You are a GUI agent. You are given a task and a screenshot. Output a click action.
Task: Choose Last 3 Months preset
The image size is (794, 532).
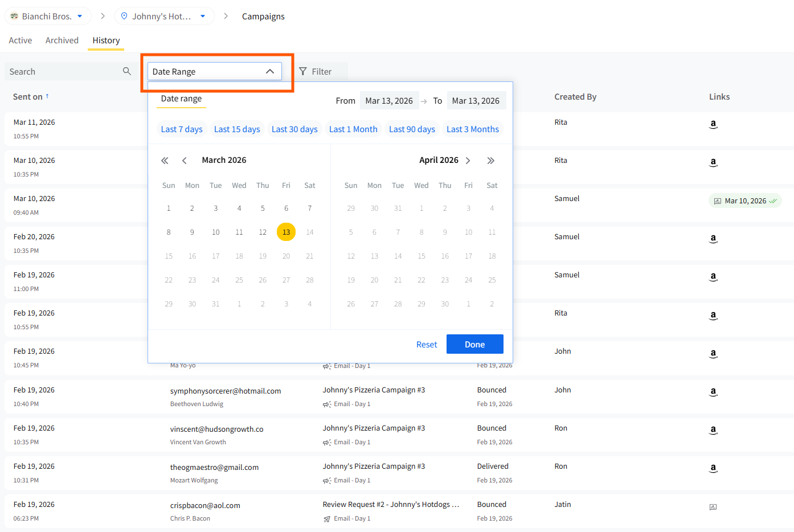(473, 129)
